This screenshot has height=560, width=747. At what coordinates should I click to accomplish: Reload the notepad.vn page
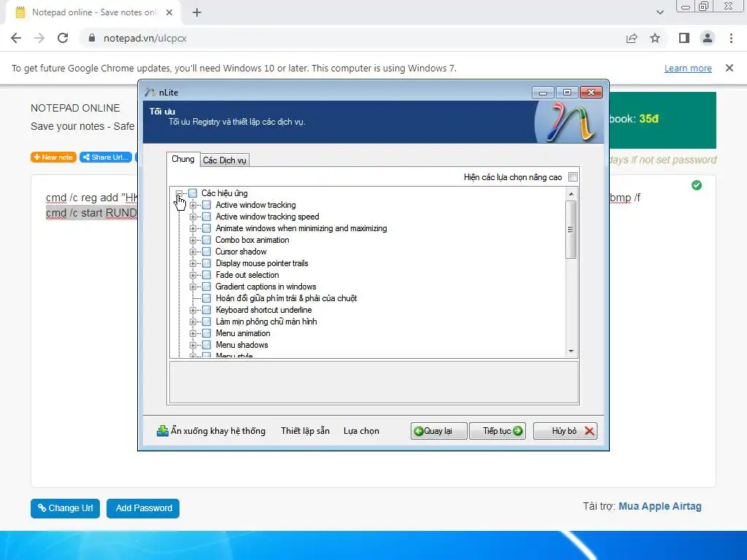pos(63,38)
